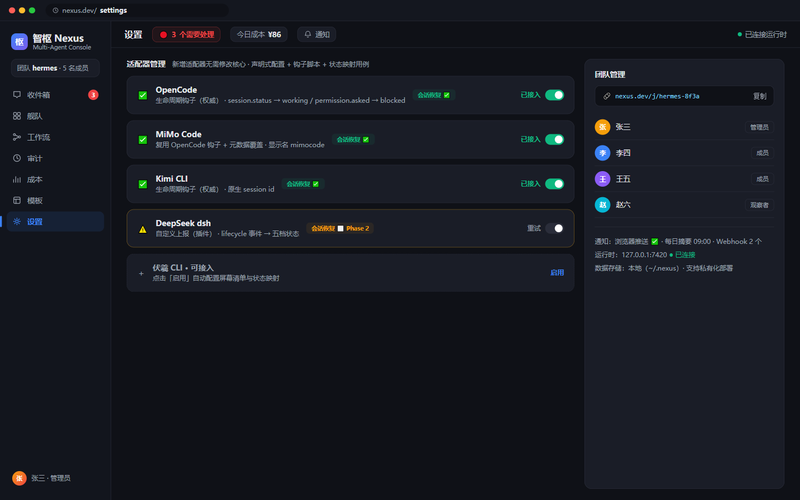This screenshot has height=500, width=800.
Task: Click the notification bell icon in header
Action: coord(308,35)
